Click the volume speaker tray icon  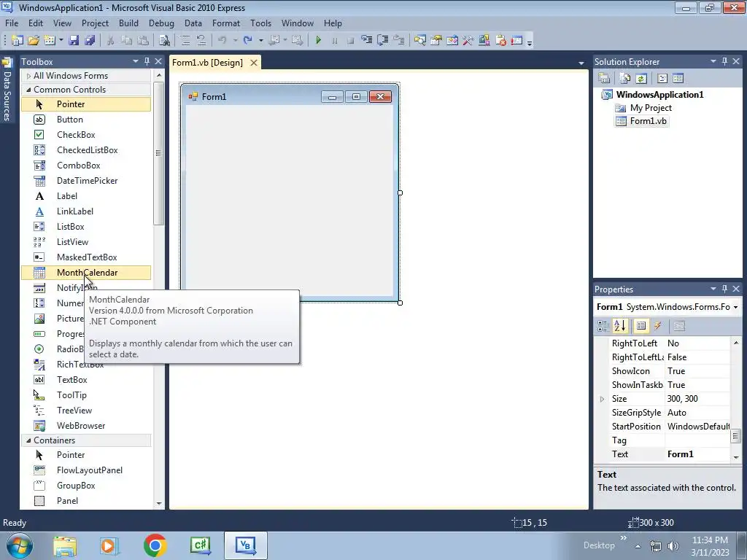pos(673,545)
